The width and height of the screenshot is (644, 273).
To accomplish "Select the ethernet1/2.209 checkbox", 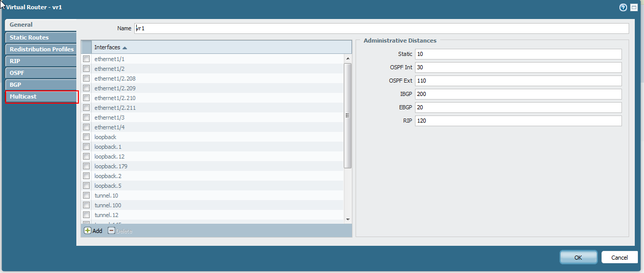I will tap(86, 88).
